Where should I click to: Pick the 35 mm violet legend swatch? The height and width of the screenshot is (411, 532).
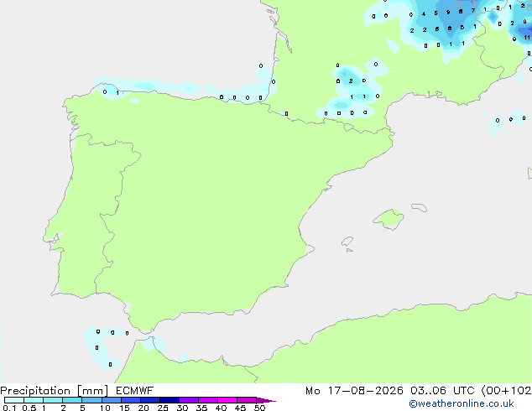pos(207,400)
